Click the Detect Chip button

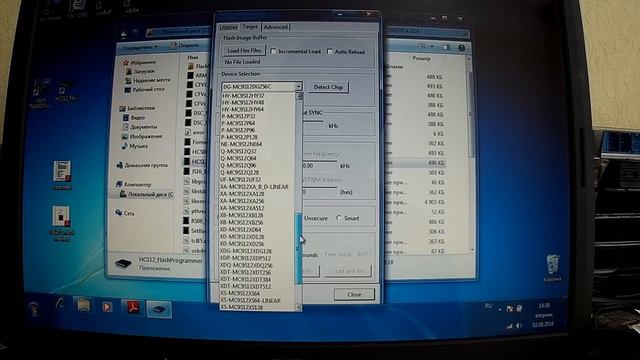coord(328,87)
